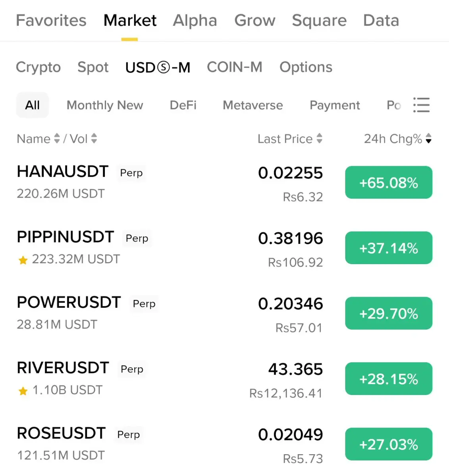This screenshot has height=476, width=449.
Task: Open the POWERUSDT perpetual row
Action: click(69, 303)
